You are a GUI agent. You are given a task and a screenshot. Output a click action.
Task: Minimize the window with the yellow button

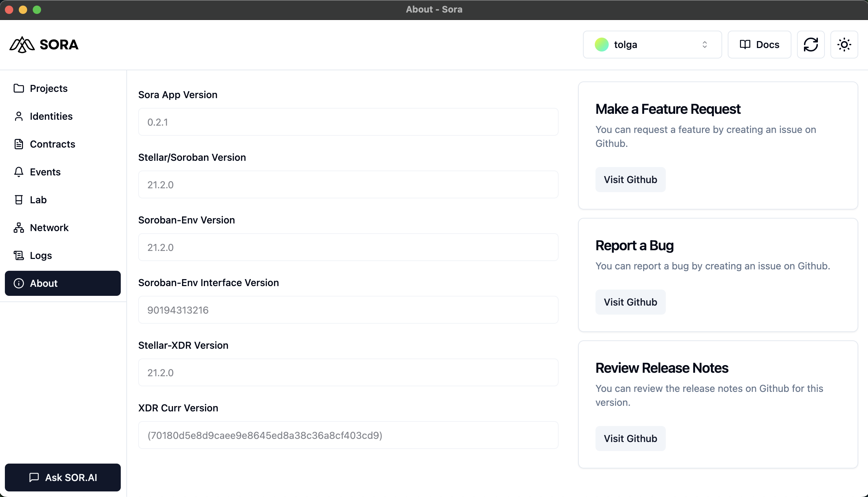pos(23,10)
